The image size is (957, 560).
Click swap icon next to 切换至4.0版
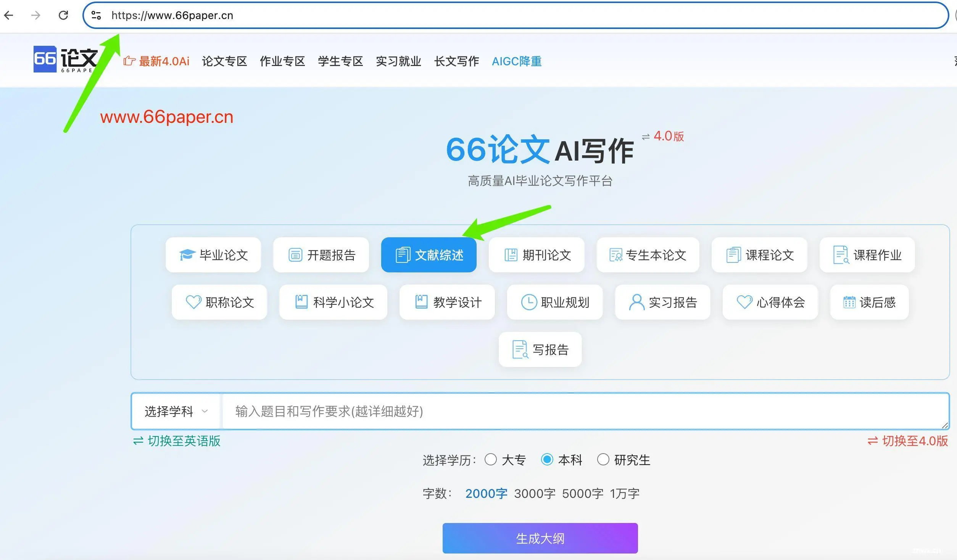(873, 441)
